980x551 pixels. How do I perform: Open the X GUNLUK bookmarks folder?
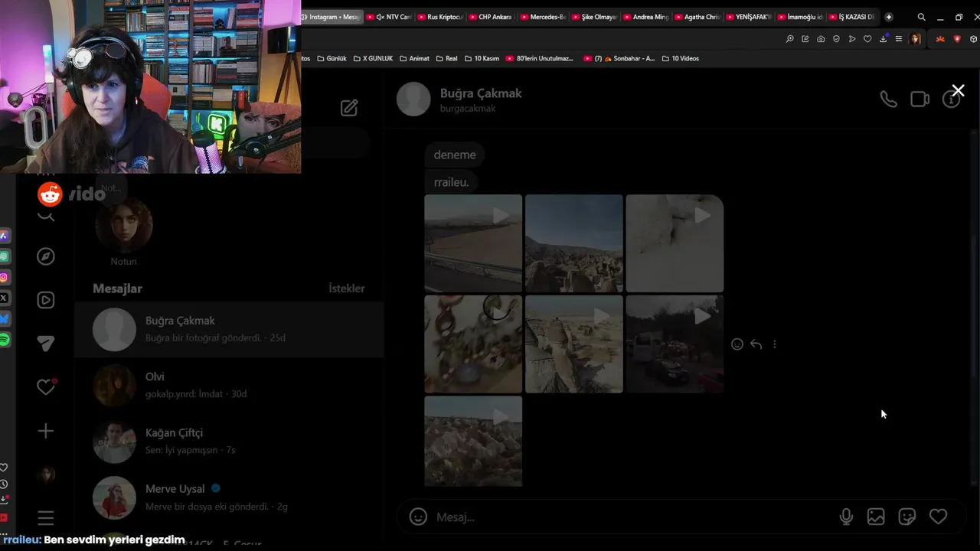tap(372, 58)
